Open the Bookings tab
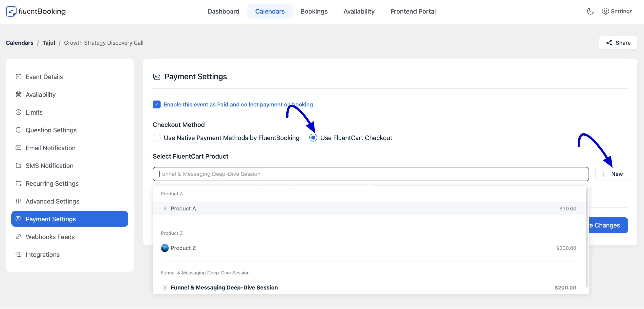The height and width of the screenshot is (309, 644). pyautogui.click(x=314, y=11)
